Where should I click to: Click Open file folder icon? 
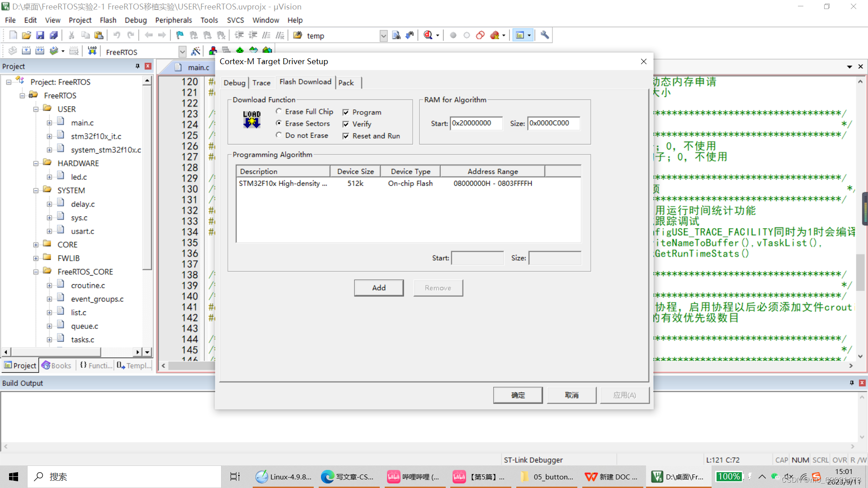pyautogui.click(x=26, y=35)
